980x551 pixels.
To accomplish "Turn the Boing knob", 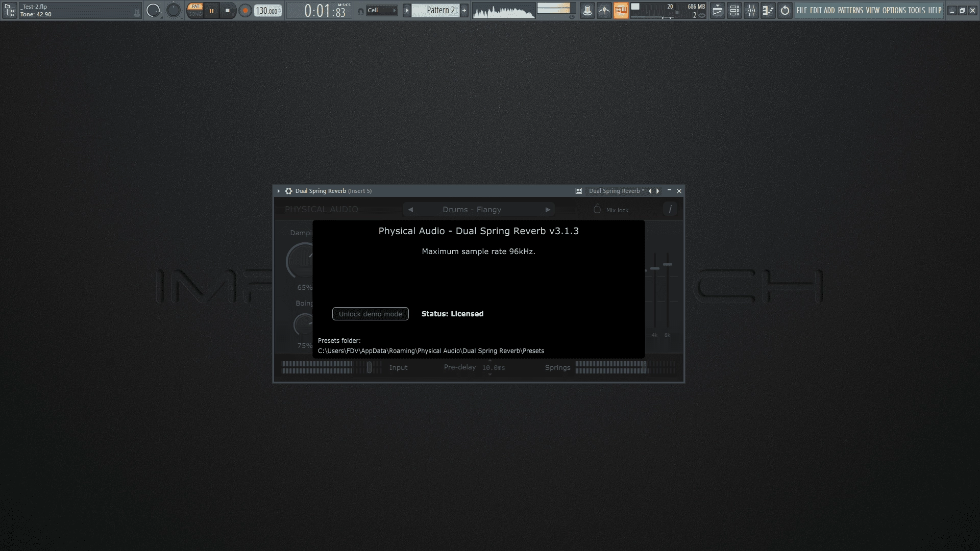I will tap(304, 324).
